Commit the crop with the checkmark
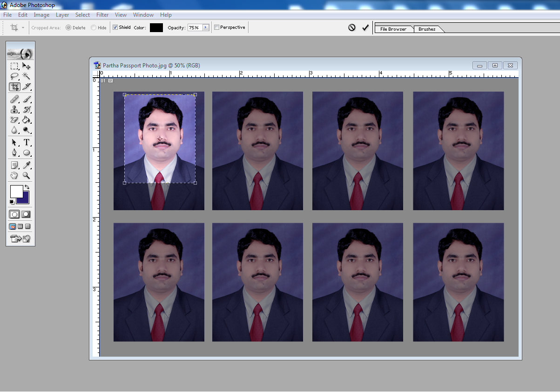The image size is (560, 392). pyautogui.click(x=365, y=27)
